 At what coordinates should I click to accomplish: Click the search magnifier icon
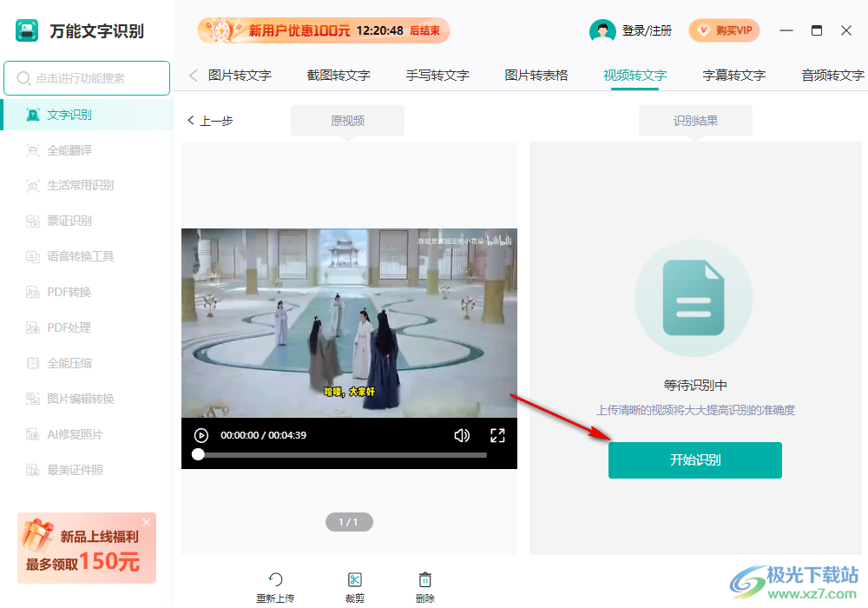[x=23, y=78]
